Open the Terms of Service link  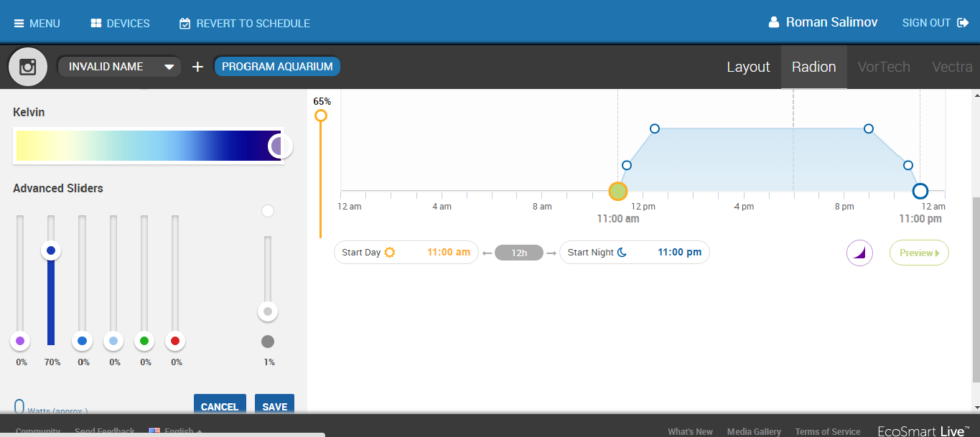pyautogui.click(x=828, y=432)
